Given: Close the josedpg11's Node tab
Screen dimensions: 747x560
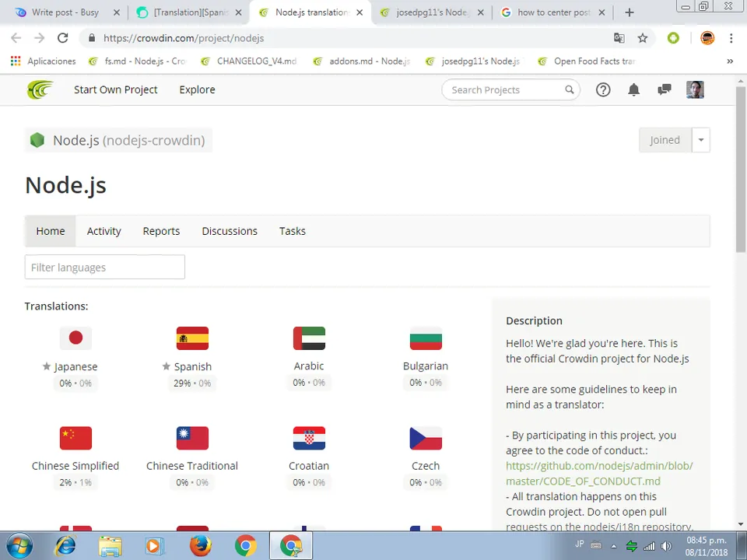Looking at the screenshot, I should [x=481, y=12].
